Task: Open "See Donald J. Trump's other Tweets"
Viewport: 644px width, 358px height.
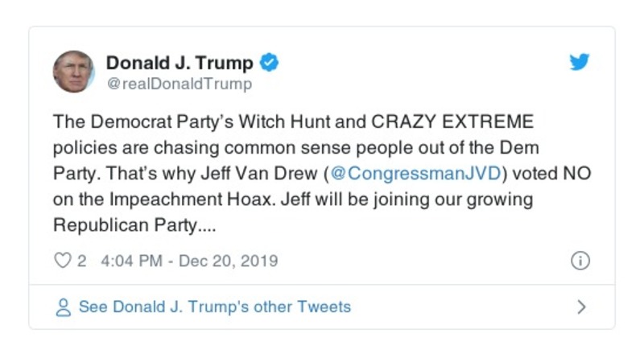Action: pyautogui.click(x=214, y=307)
